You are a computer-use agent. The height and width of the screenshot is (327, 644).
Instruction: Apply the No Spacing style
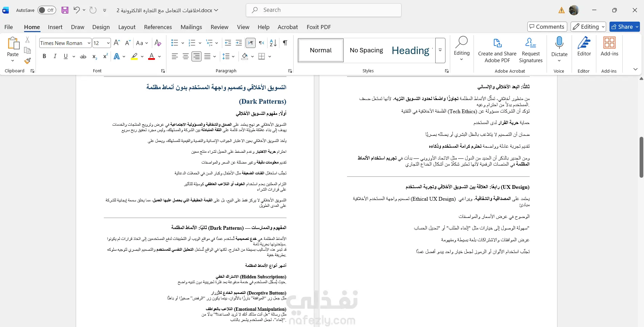click(366, 50)
